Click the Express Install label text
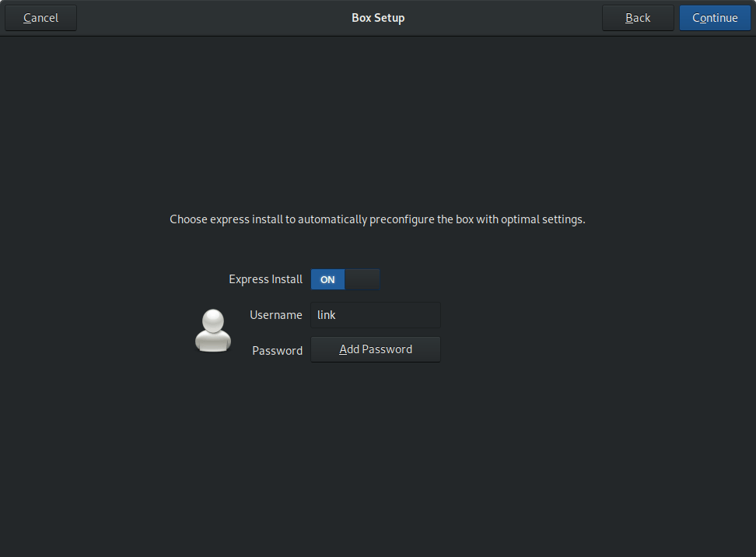Screen dimensions: 756x557 [265, 279]
